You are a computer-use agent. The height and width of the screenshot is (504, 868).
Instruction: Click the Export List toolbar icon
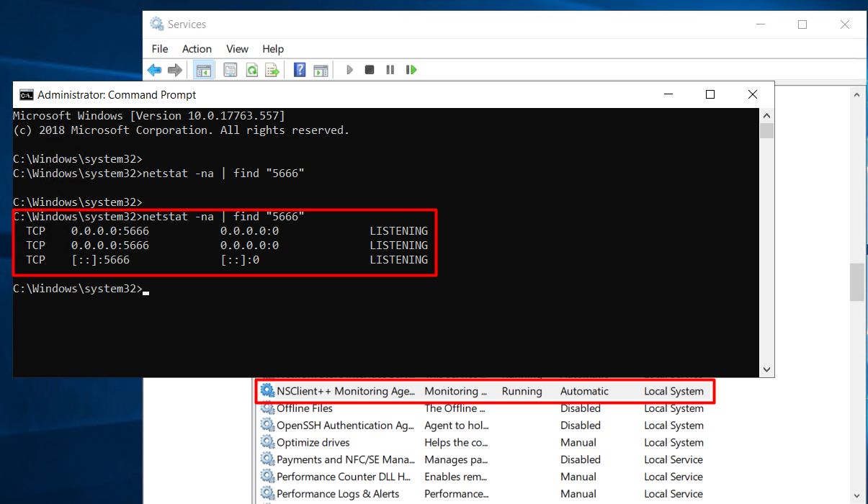pyautogui.click(x=272, y=70)
